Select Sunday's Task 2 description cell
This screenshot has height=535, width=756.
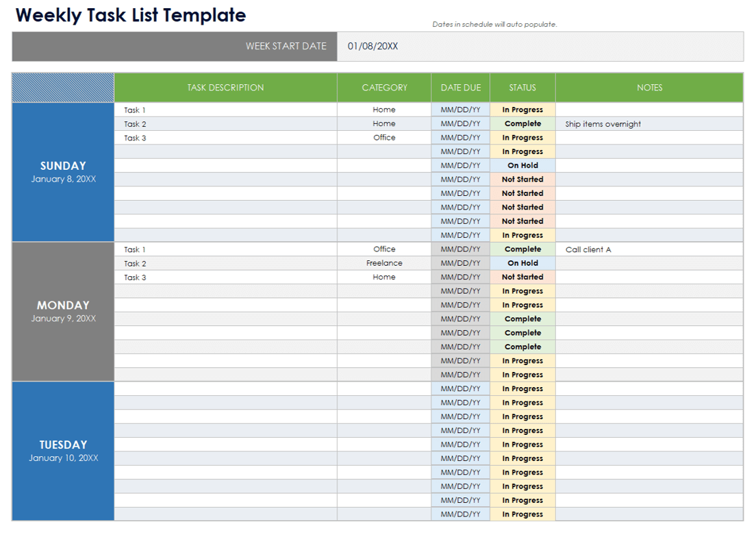225,124
